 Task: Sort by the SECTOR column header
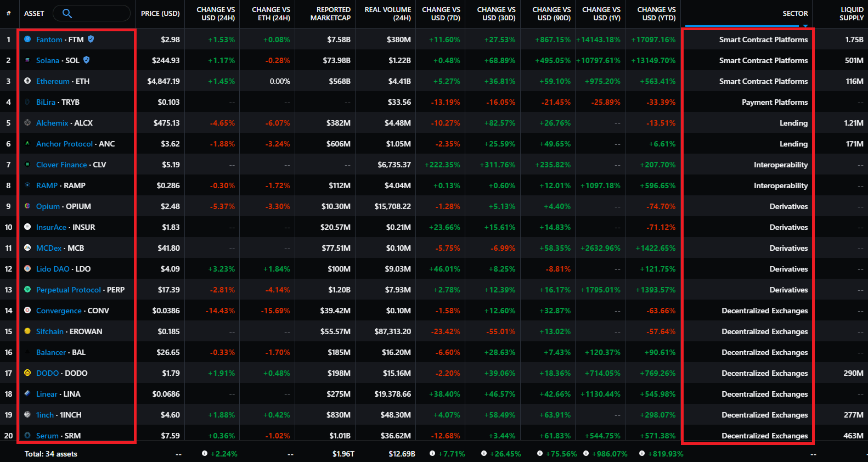click(795, 14)
